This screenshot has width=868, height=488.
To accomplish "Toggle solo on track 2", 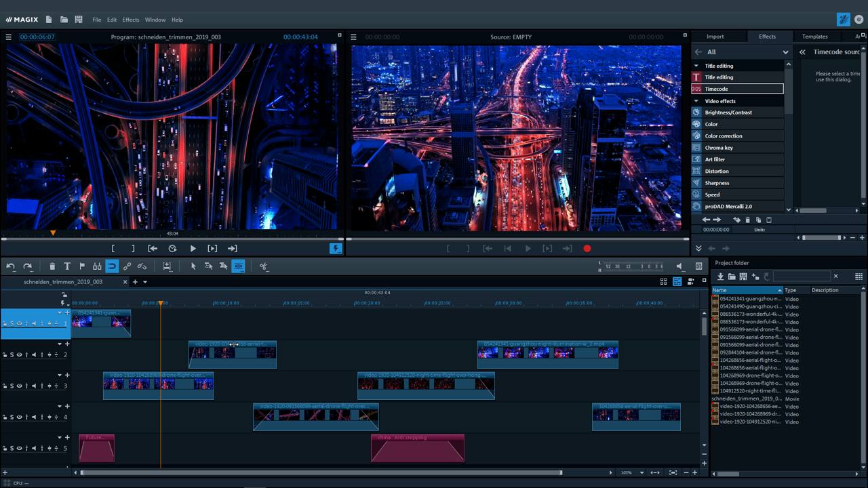I will pyautogui.click(x=12, y=355).
